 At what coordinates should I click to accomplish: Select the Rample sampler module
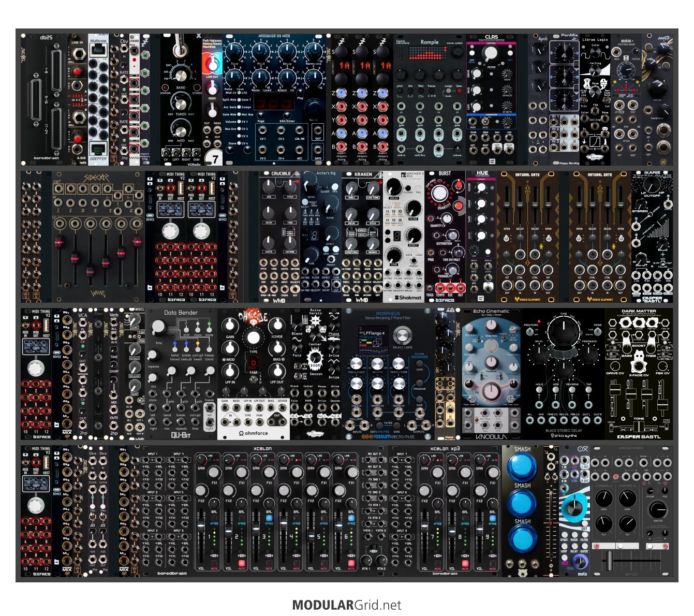[x=430, y=99]
